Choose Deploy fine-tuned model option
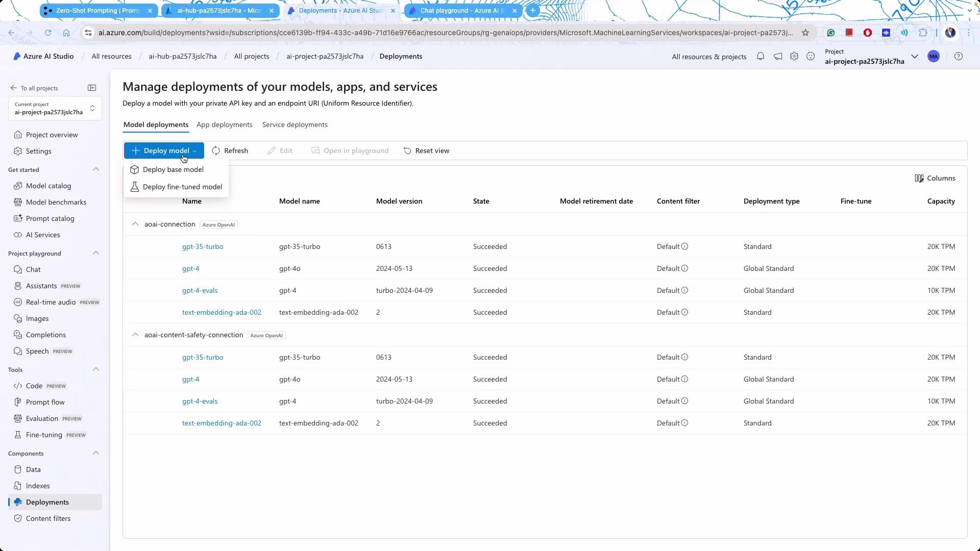Viewport: 980px width, 551px height. (182, 187)
